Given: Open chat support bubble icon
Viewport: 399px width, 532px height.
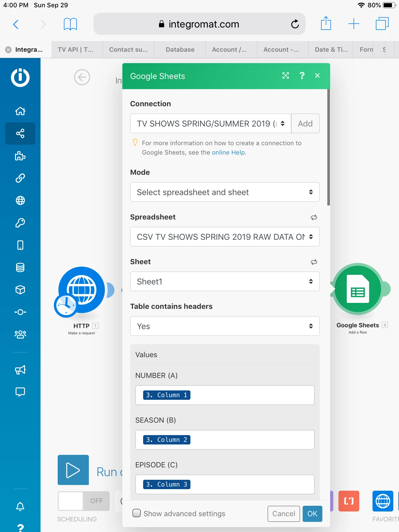Looking at the screenshot, I should click(x=20, y=392).
